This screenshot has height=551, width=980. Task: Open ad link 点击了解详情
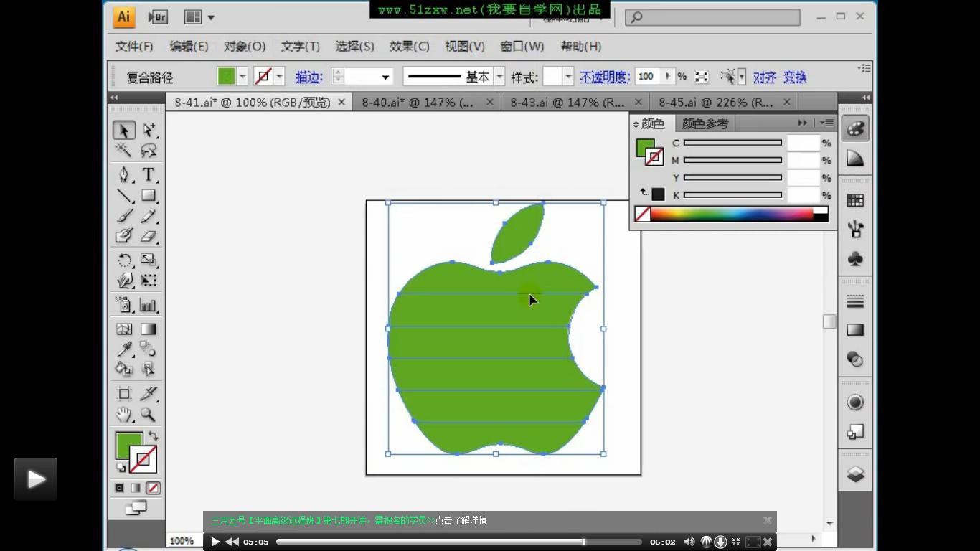tap(461, 520)
